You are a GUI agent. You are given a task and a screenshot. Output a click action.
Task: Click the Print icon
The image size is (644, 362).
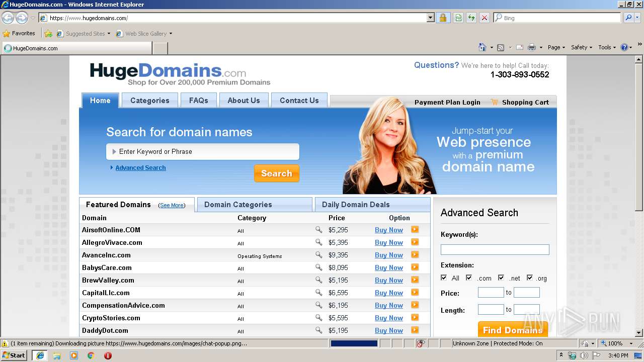pyautogui.click(x=532, y=47)
